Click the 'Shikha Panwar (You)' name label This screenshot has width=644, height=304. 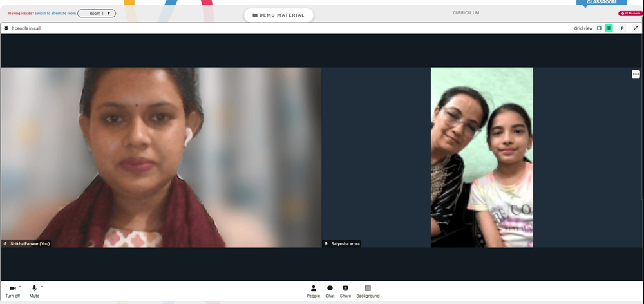pos(30,243)
